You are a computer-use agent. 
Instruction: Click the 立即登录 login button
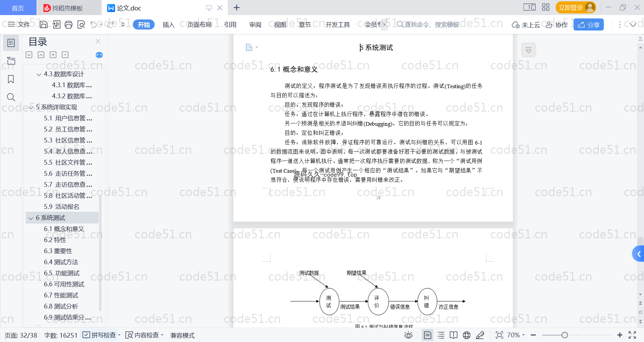click(x=576, y=7)
